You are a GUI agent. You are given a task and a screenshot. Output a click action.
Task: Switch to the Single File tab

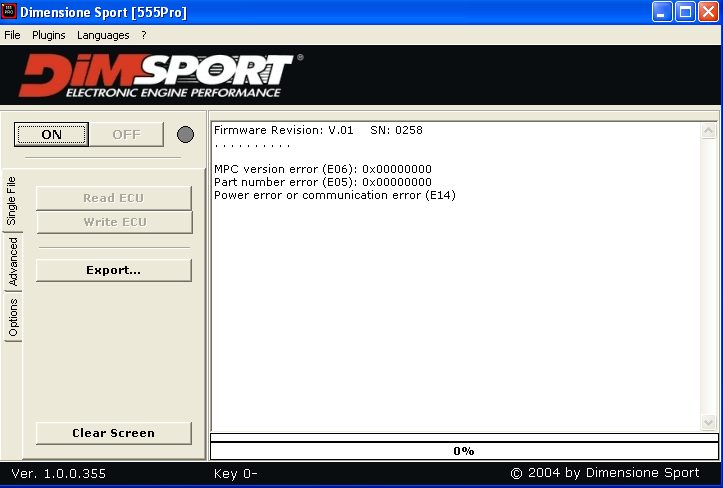(12, 200)
